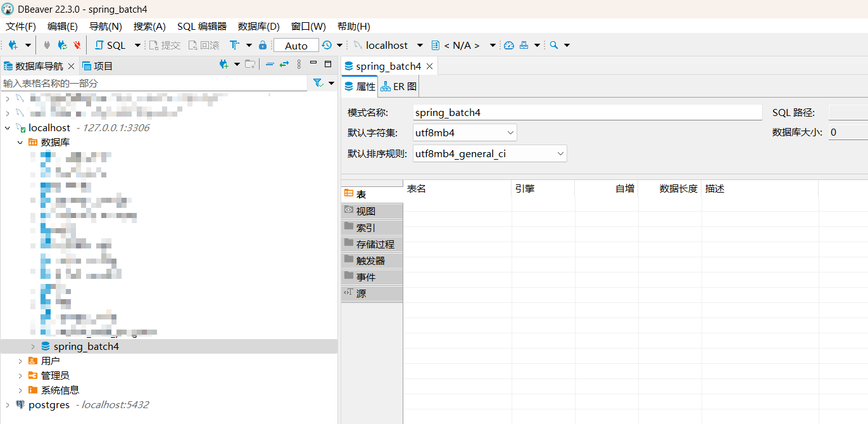Click the 模式名称 field containing spring_batch4
Image resolution: width=868 pixels, height=424 pixels.
pos(588,113)
